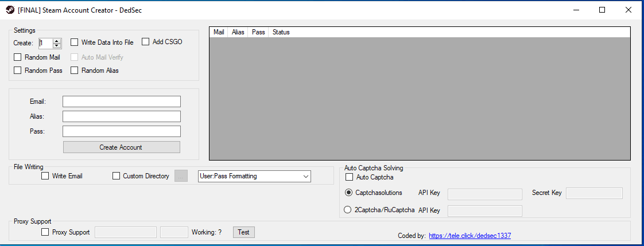
Task: Click the "Working: ?" status text
Action: (207, 232)
